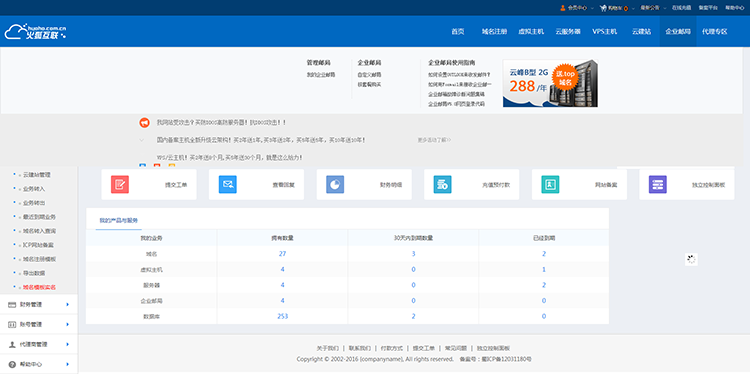Click 联系我们 footer link
750x374 pixels.
tap(360, 348)
